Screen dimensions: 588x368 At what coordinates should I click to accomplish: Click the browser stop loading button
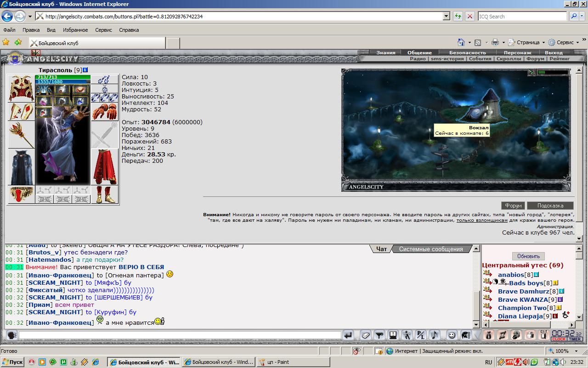point(469,16)
